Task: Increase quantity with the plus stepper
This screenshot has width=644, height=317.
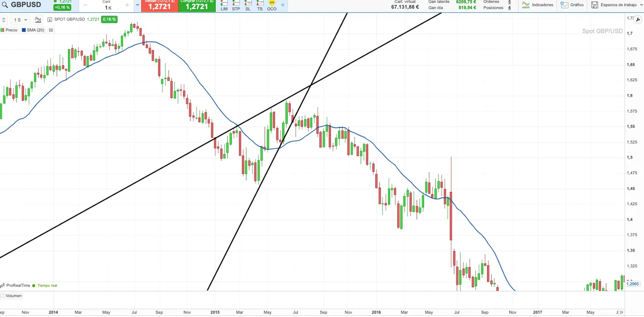Action: tap(127, 5)
